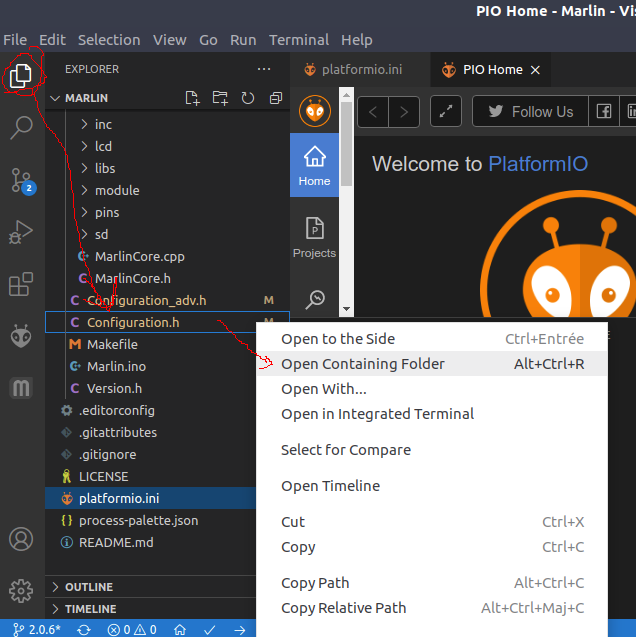Open the Manage gear icon
Viewport: 636px width, 637px height.
(21, 591)
